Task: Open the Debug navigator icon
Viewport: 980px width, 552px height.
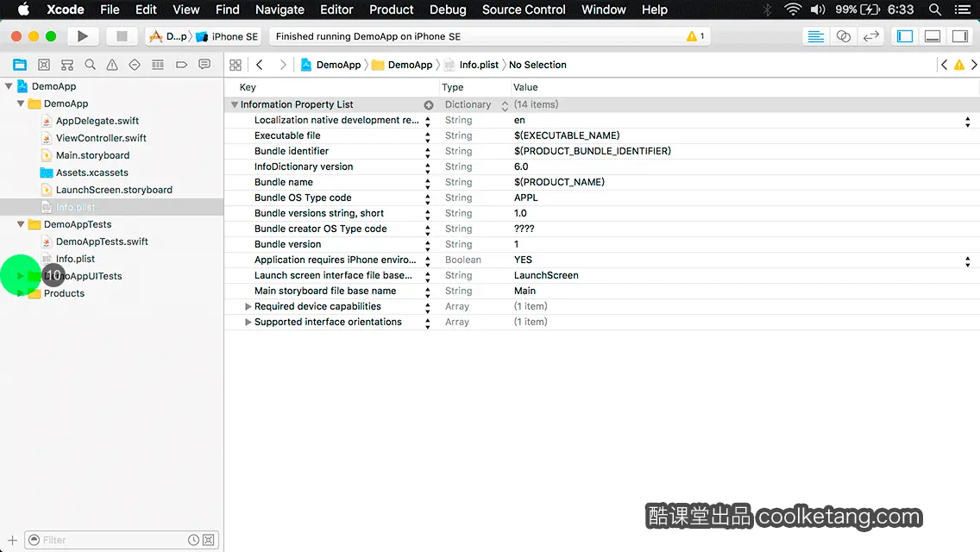Action: tap(158, 65)
